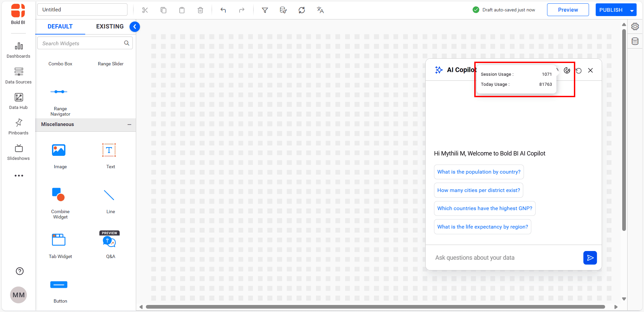Click the refresh icon in top toolbar

[x=302, y=10]
